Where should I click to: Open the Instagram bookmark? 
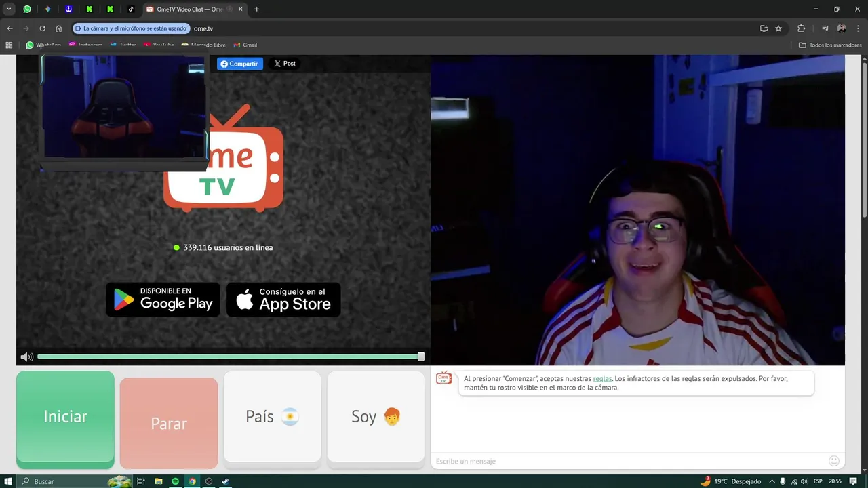pyautogui.click(x=85, y=45)
